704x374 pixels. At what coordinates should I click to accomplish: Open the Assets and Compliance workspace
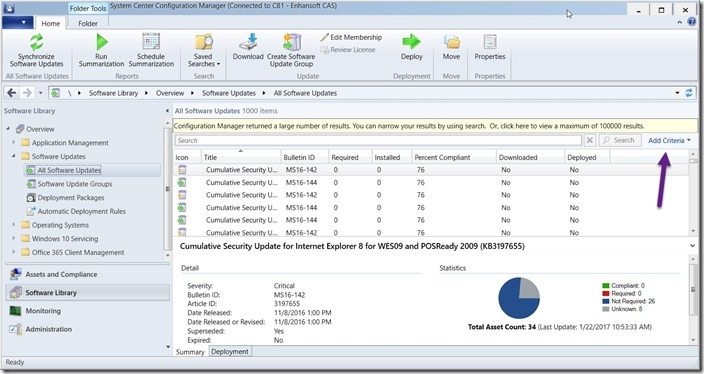coord(87,274)
